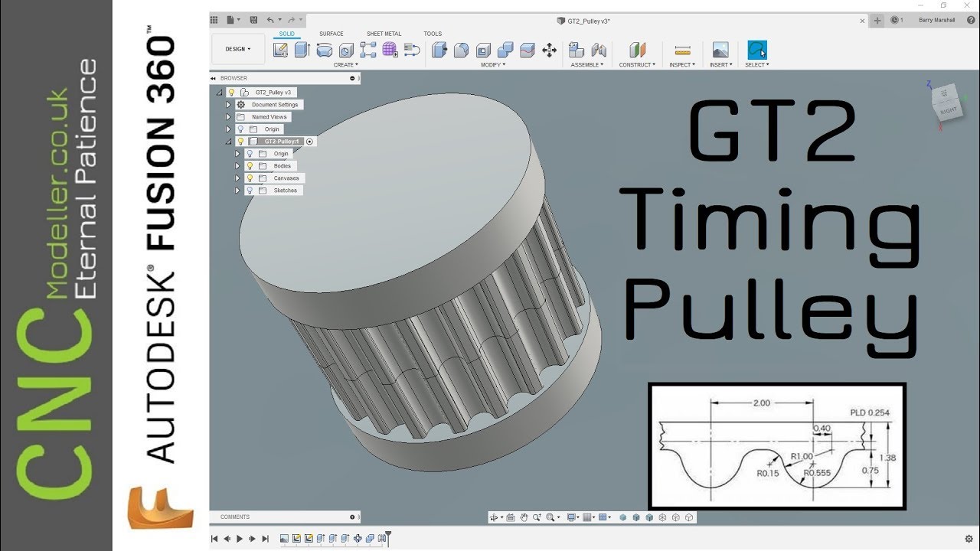Expand the Bodies folder
Viewport: 980px width, 551px height.
[237, 166]
